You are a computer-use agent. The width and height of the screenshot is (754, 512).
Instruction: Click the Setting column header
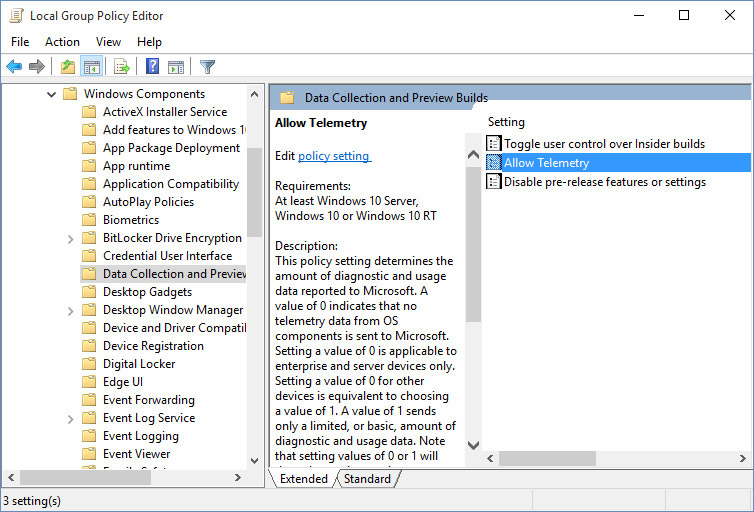coord(506,122)
